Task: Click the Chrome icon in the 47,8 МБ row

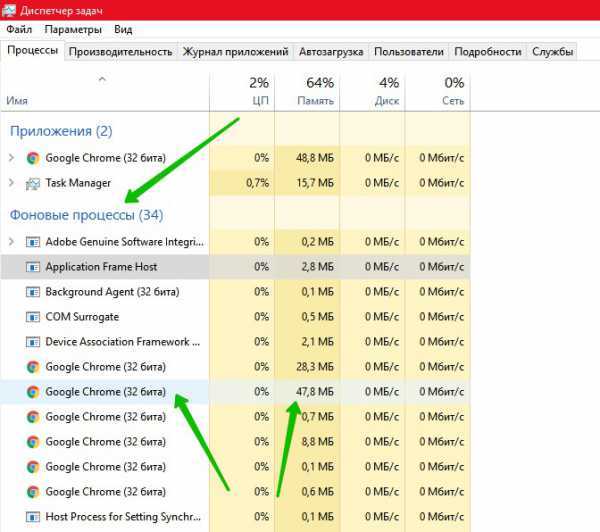Action: click(33, 392)
